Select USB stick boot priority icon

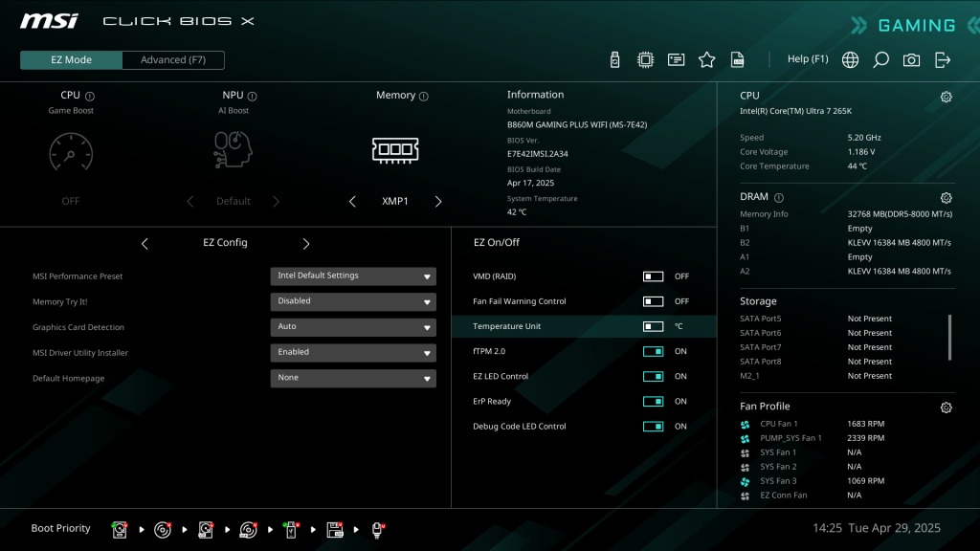pyautogui.click(x=291, y=530)
